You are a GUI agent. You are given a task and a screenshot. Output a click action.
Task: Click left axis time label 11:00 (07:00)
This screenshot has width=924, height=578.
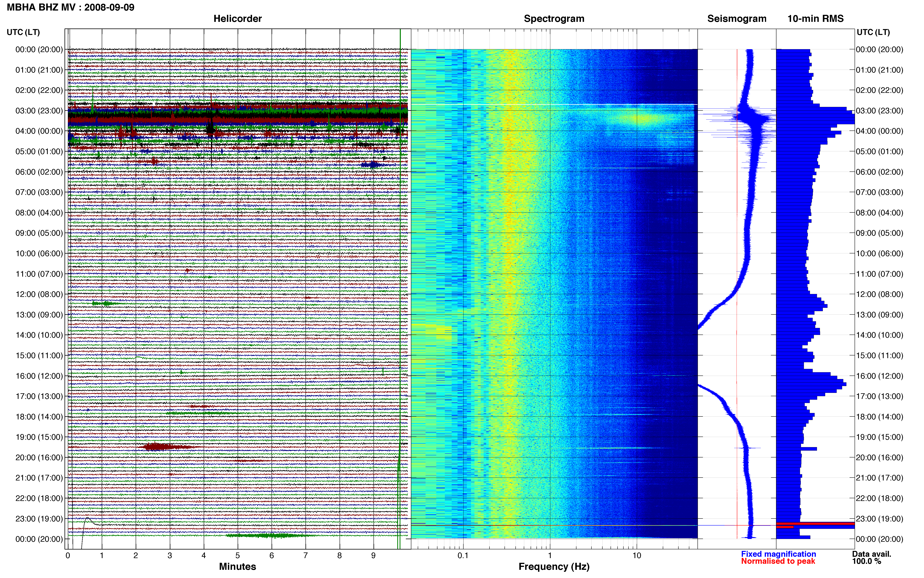(39, 274)
